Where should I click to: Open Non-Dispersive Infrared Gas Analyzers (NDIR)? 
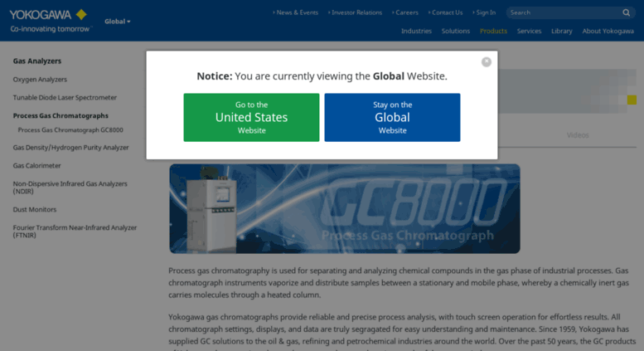click(70, 188)
